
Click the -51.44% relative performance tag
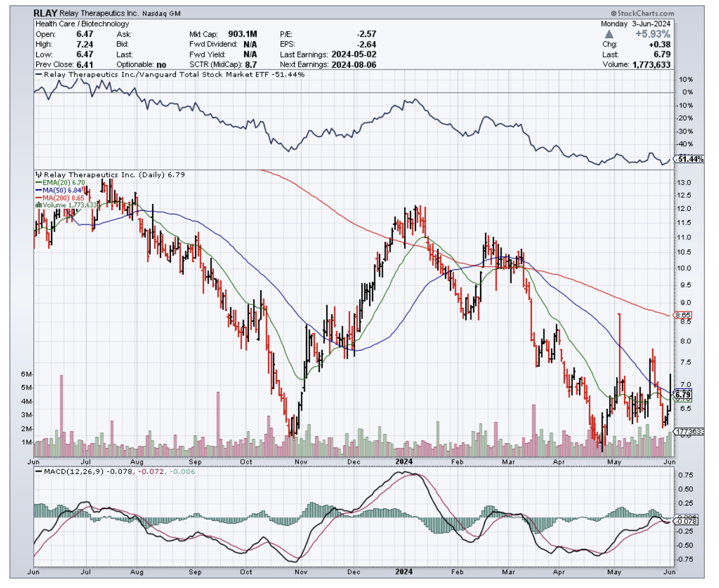coord(690,159)
